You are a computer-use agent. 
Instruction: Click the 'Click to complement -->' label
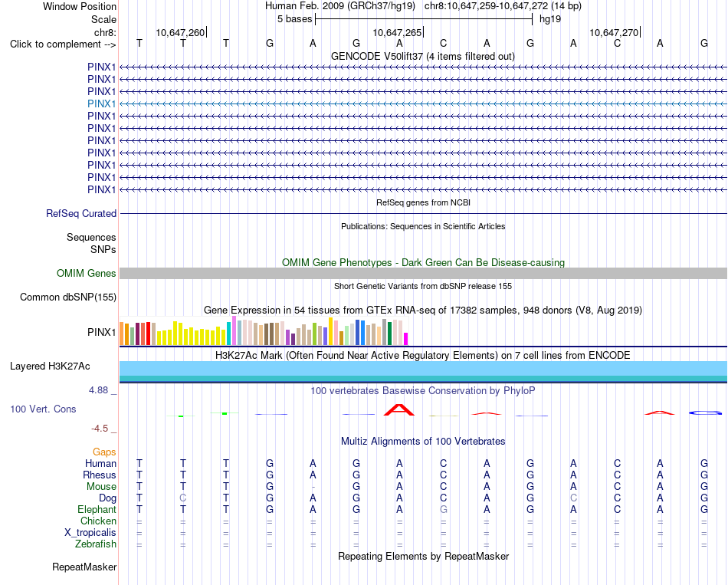click(x=63, y=44)
